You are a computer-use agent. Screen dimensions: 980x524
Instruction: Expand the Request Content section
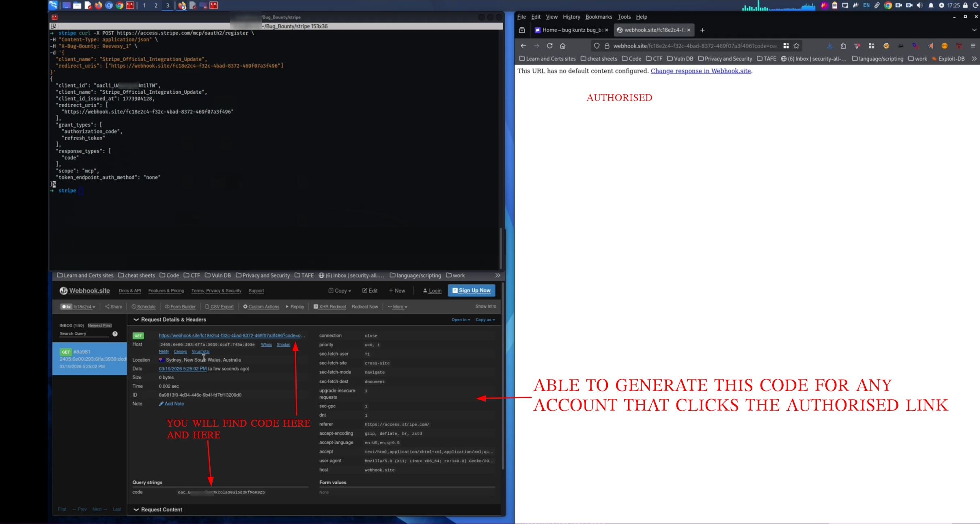pos(158,510)
